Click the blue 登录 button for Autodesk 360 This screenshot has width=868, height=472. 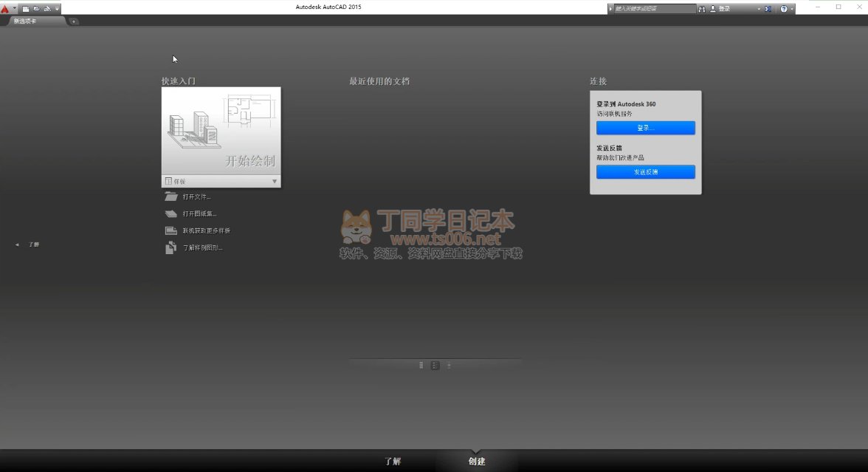pyautogui.click(x=646, y=128)
